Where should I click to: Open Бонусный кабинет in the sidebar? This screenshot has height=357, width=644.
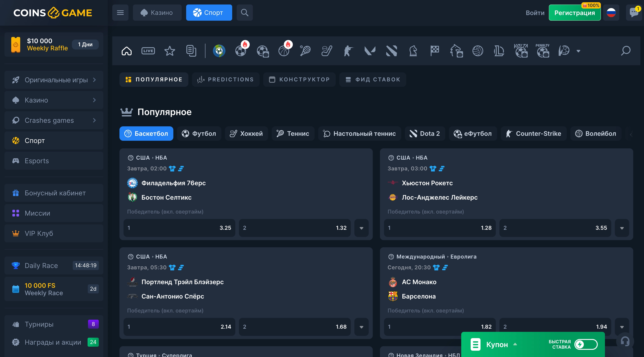click(x=54, y=193)
